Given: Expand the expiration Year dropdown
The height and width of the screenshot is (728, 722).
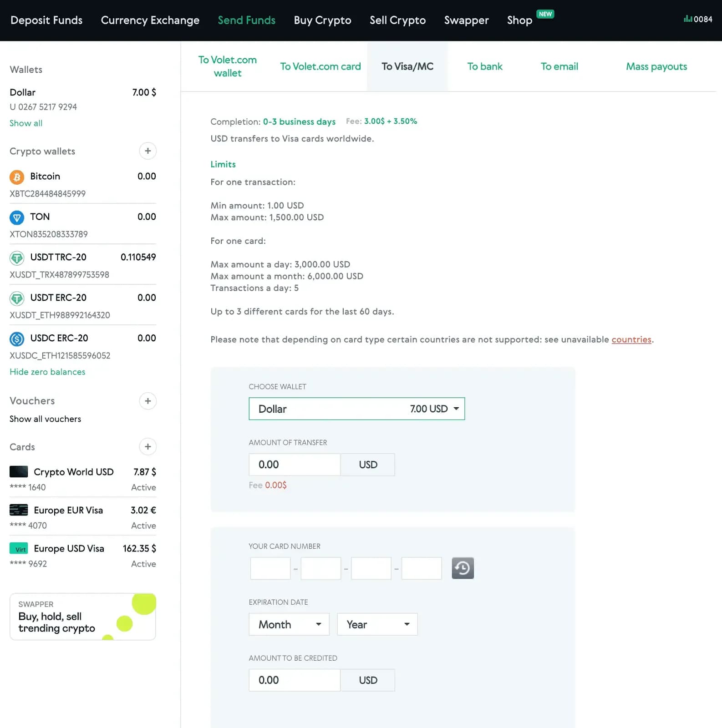Looking at the screenshot, I should coord(377,625).
